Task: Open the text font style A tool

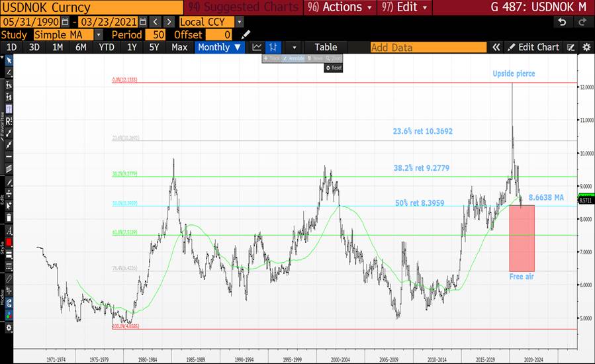Action: (x=9, y=231)
